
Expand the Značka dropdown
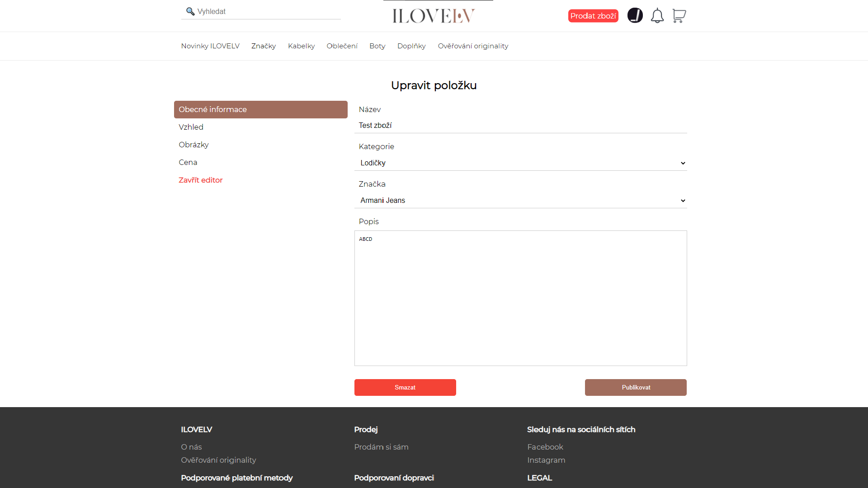click(x=520, y=200)
